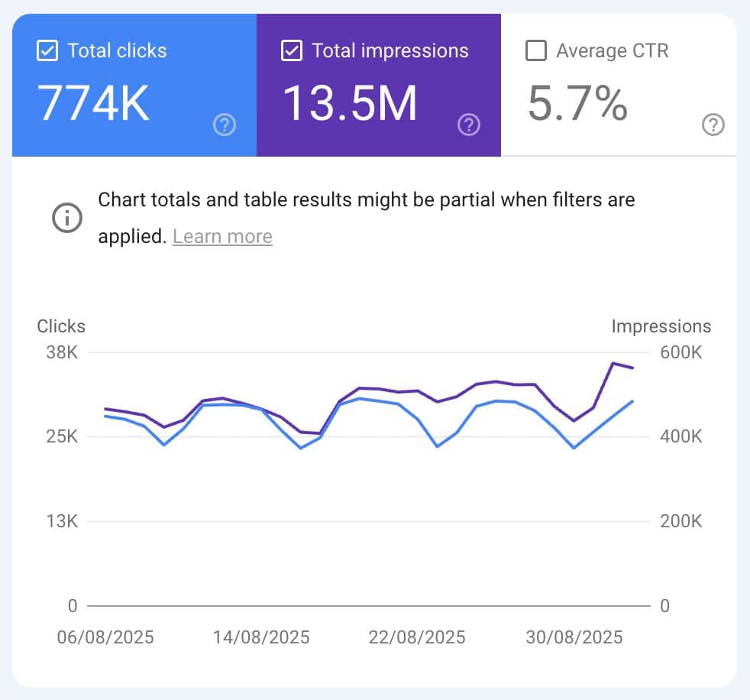Click info icon beside partial results notice
This screenshot has width=750, height=700.
[x=67, y=218]
